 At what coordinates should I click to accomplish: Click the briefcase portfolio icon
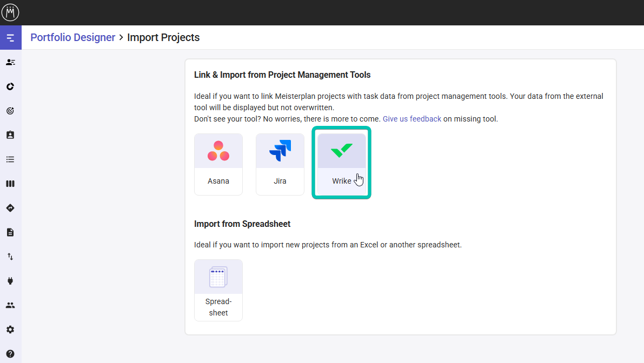(10, 135)
